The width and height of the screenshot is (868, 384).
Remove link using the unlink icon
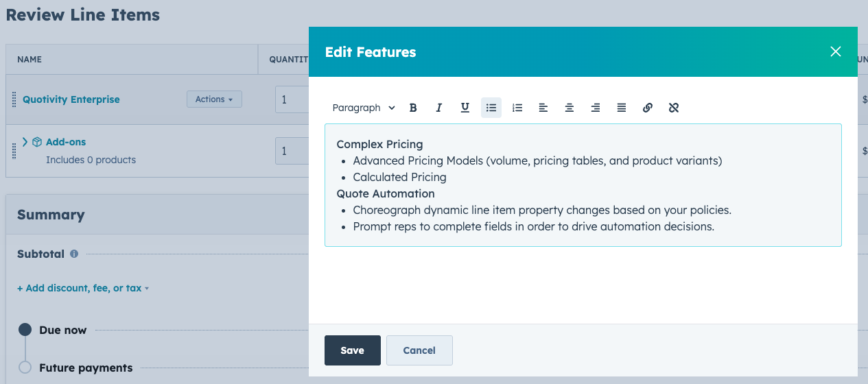click(x=674, y=108)
